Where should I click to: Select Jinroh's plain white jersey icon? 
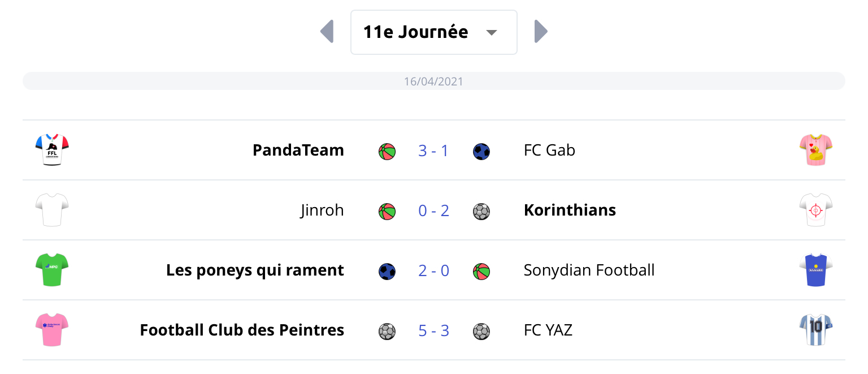pyautogui.click(x=52, y=210)
